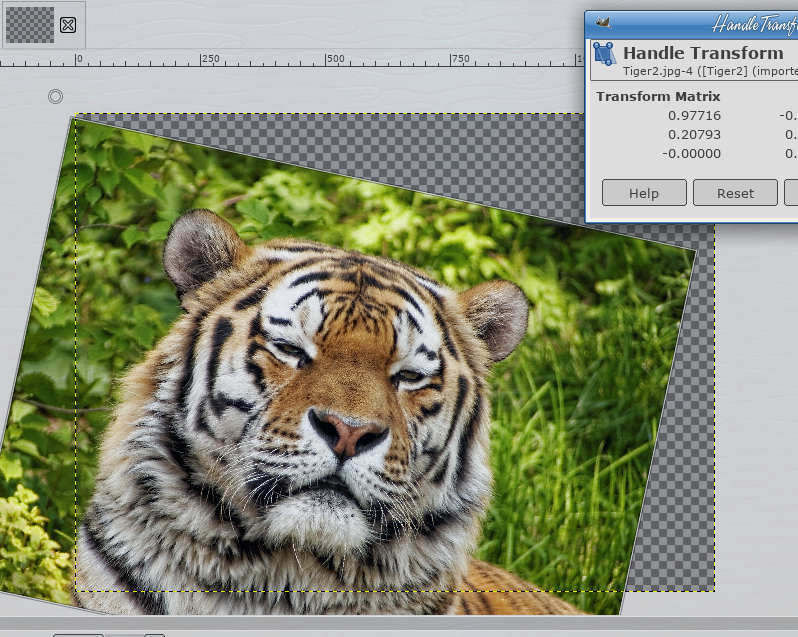Click the circular transform handle above the canvas
Viewport: 798px width, 637px height.
tap(55, 96)
